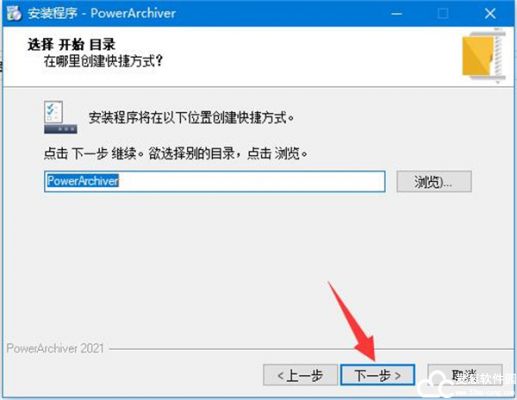This screenshot has height=400, width=517.
Task: Focus the PowerArchiver start menu folder field
Action: tap(215, 181)
